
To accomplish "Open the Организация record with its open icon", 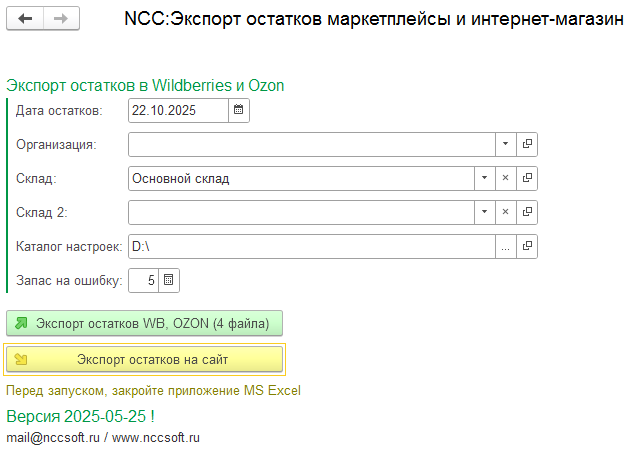I will point(528,144).
